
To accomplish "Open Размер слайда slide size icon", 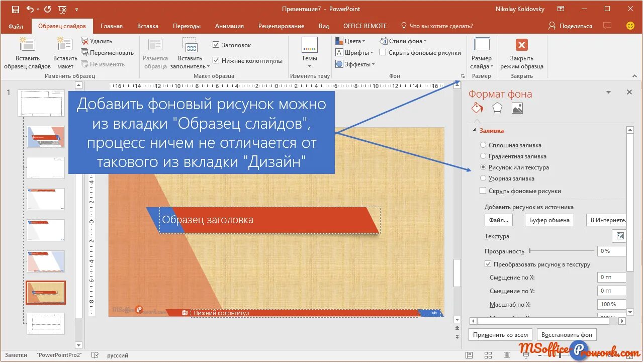I will tap(482, 45).
